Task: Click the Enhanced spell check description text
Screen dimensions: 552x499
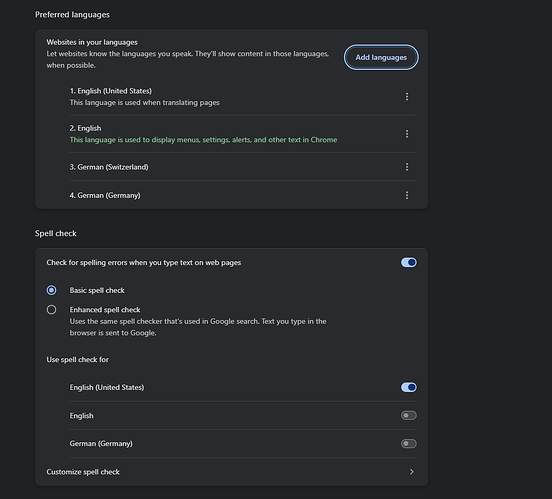Action: [198, 327]
